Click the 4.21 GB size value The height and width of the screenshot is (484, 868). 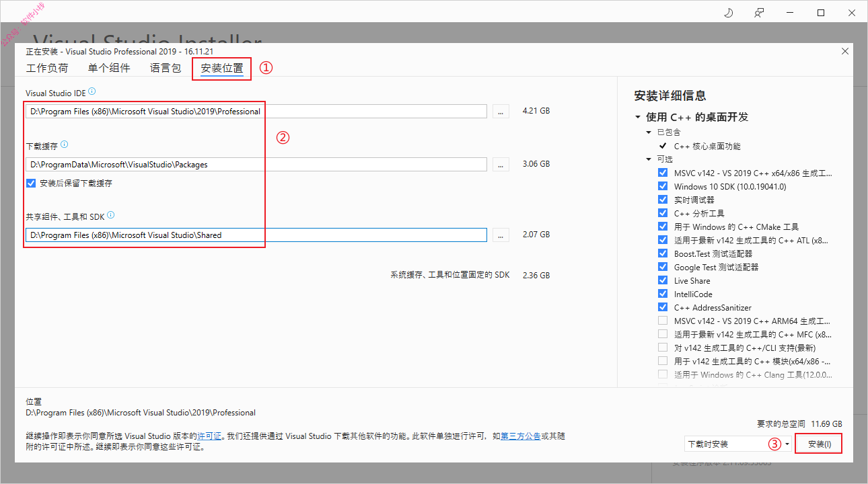pyautogui.click(x=536, y=111)
